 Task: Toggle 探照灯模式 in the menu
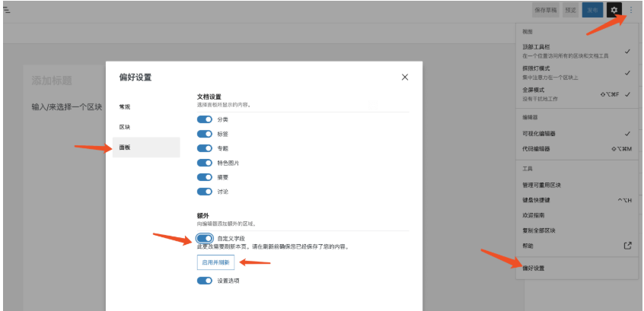(577, 73)
